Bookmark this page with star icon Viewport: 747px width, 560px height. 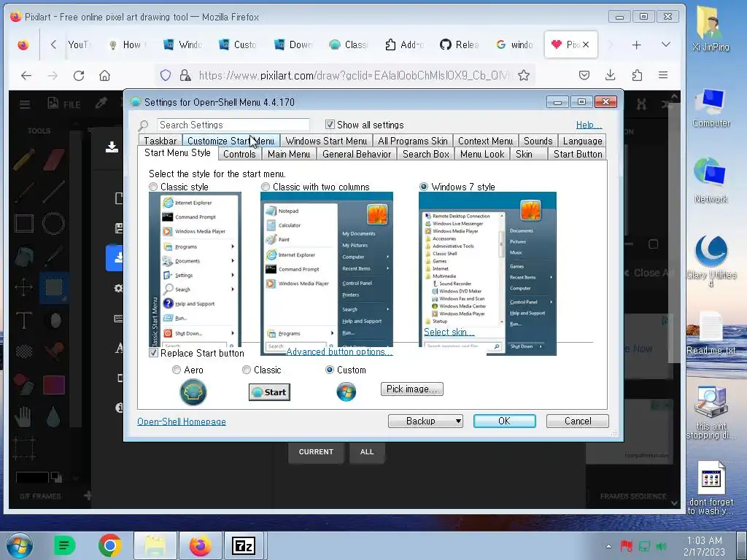524,75
